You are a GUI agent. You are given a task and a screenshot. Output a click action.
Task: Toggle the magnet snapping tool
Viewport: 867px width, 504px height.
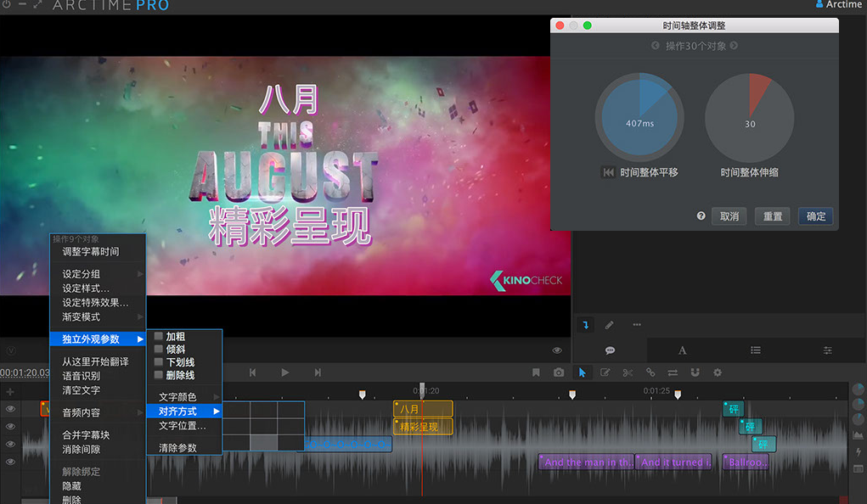[695, 372]
